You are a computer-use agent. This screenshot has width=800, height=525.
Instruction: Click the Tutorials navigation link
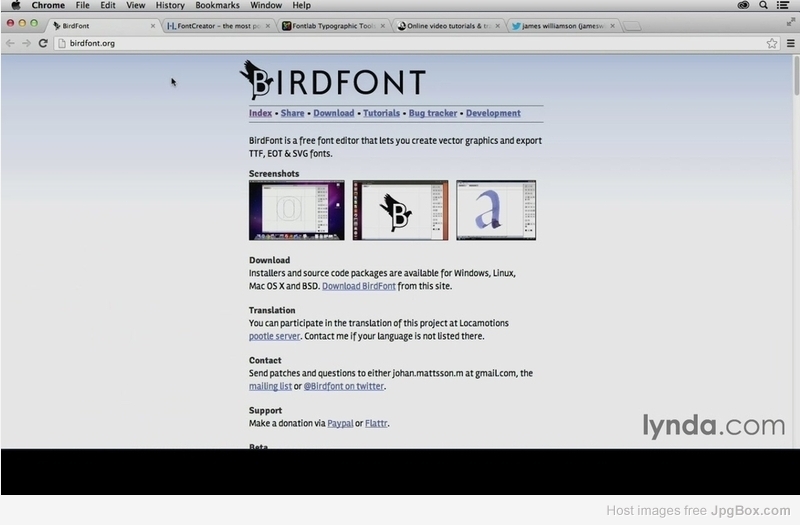click(381, 114)
